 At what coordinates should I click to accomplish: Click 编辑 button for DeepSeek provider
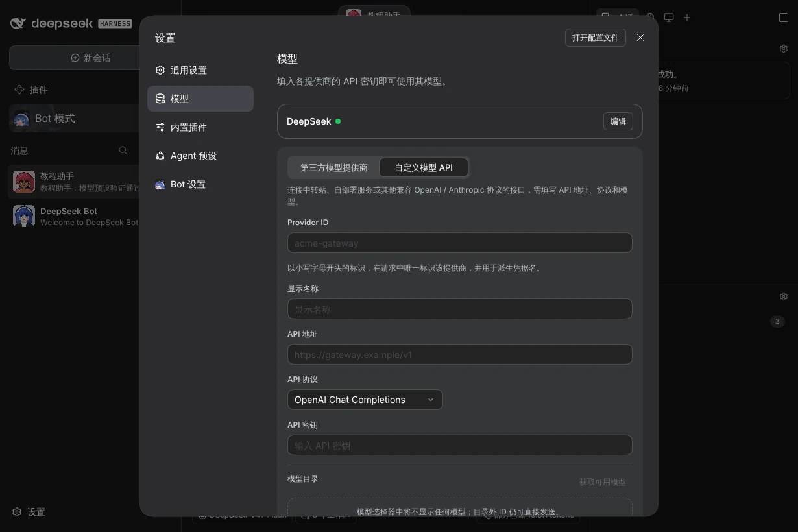click(x=618, y=121)
